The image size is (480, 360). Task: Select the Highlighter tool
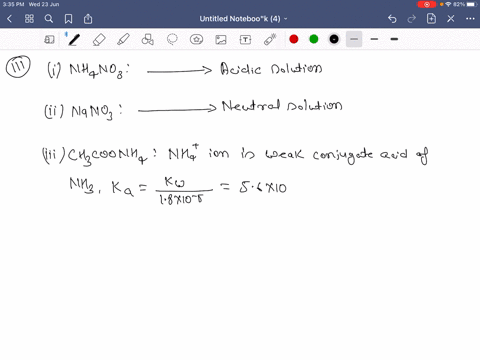[x=123, y=40]
